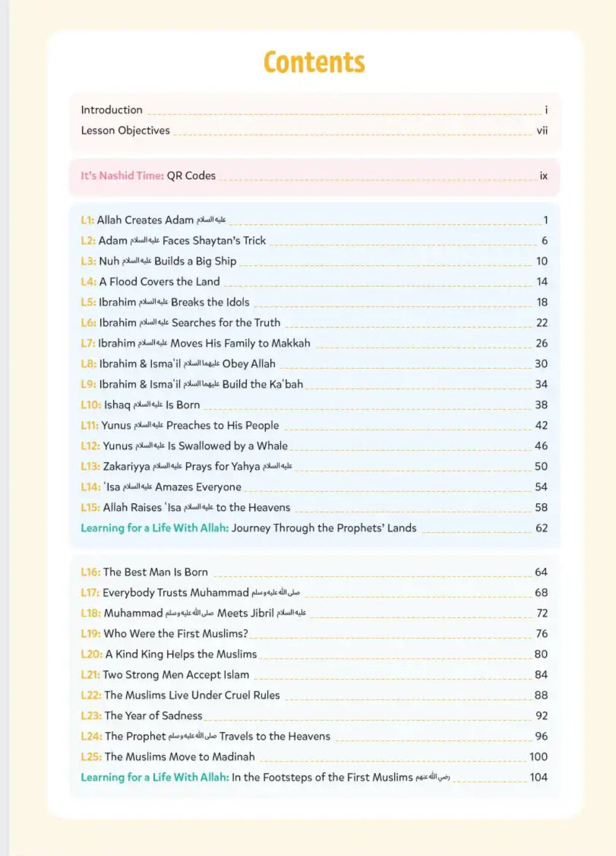Viewport: 616px width, 856px height.
Task: Open the Introduction section
Action: 111,110
